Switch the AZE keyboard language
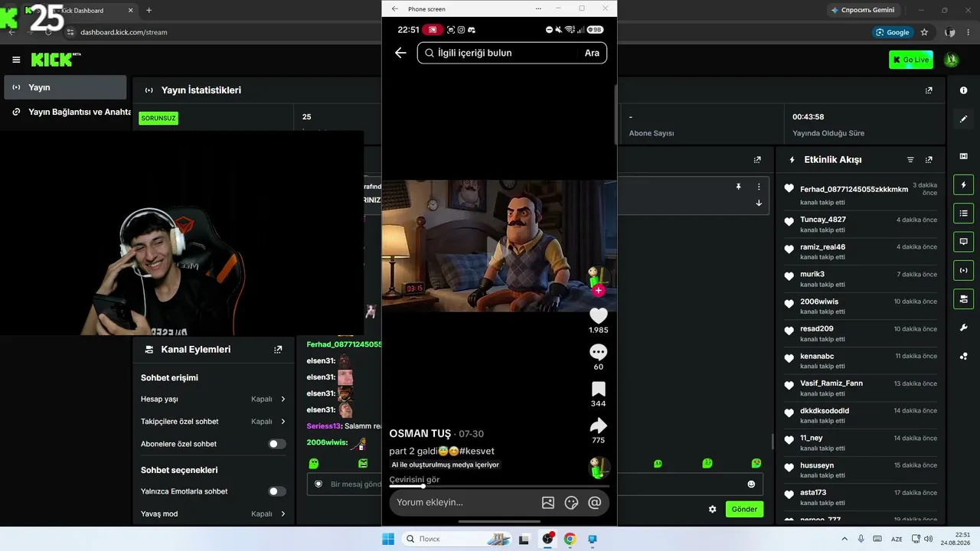980x551 pixels. (x=897, y=539)
